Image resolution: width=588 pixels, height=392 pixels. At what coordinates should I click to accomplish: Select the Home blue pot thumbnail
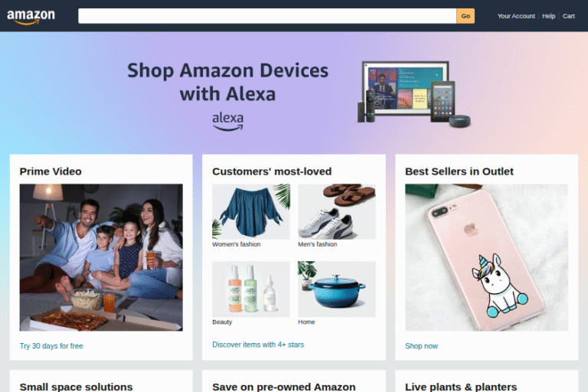click(337, 289)
